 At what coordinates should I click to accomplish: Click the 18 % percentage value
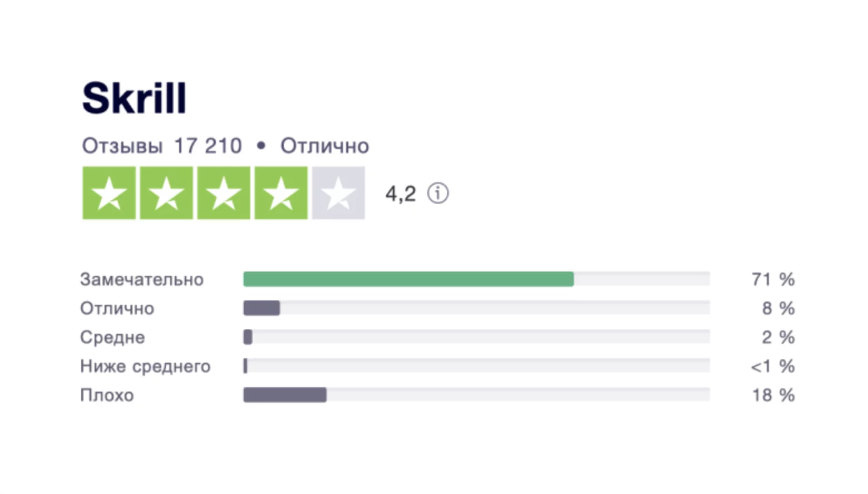pyautogui.click(x=773, y=395)
